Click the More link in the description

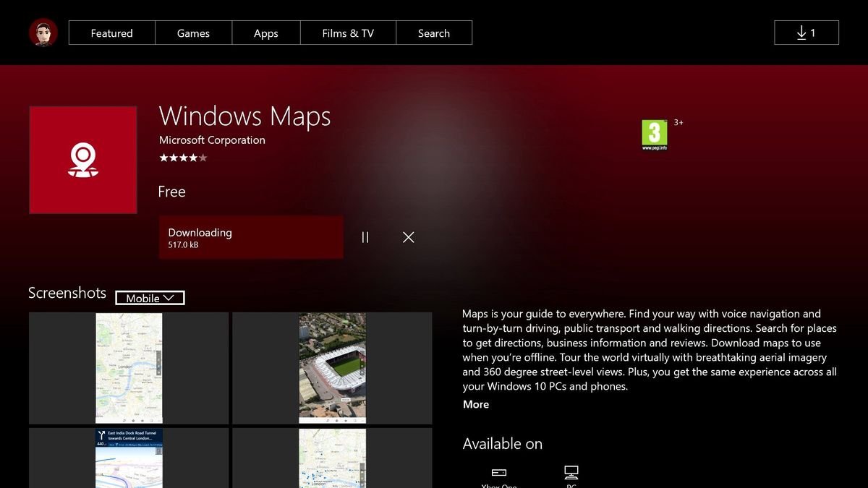click(x=475, y=404)
